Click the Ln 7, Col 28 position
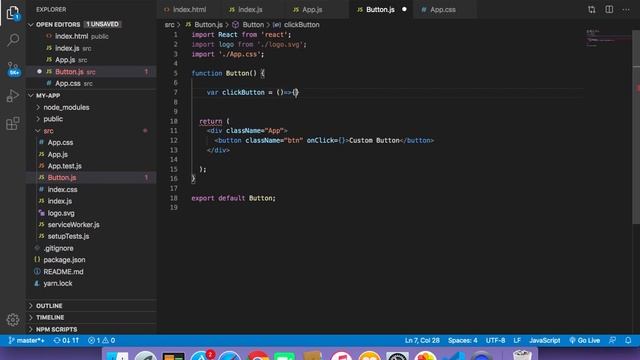Viewport: 640px width, 360px height. coord(422,340)
